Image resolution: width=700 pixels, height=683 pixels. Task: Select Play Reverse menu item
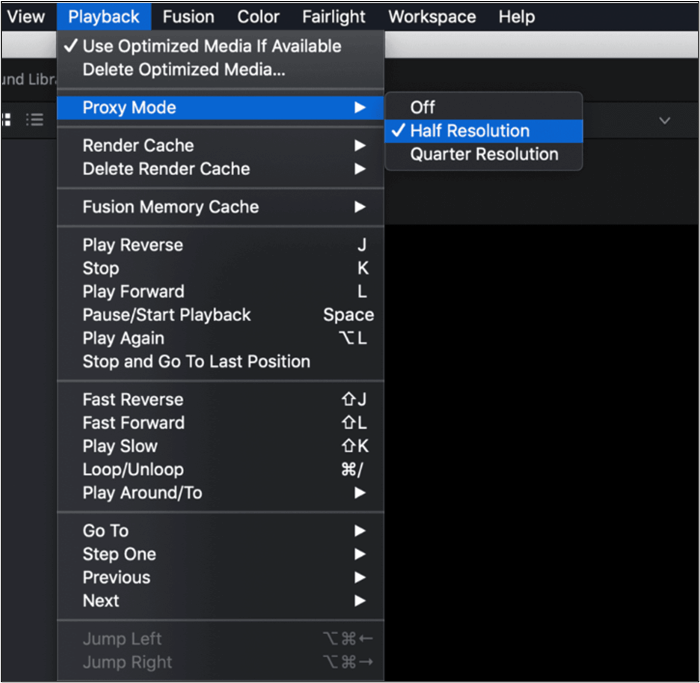pyautogui.click(x=132, y=245)
